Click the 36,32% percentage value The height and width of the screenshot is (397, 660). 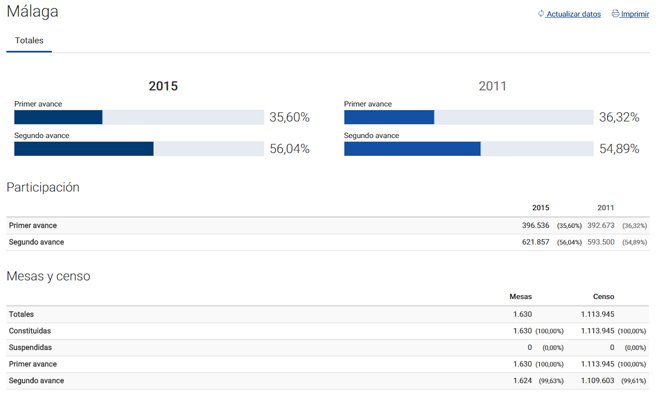tap(619, 117)
